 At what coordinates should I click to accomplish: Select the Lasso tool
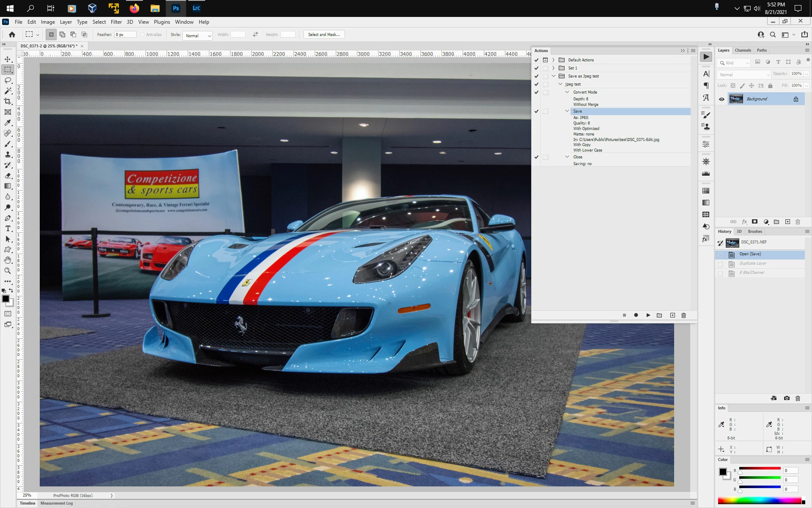pos(8,80)
